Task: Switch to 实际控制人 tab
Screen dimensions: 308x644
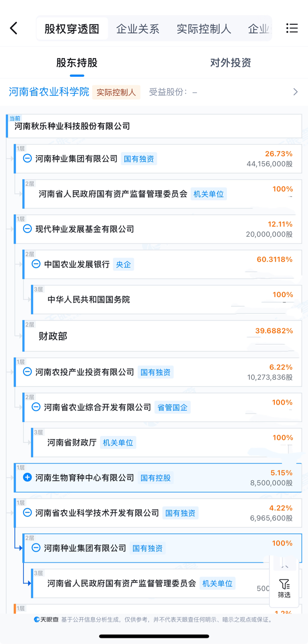Action: (x=204, y=29)
